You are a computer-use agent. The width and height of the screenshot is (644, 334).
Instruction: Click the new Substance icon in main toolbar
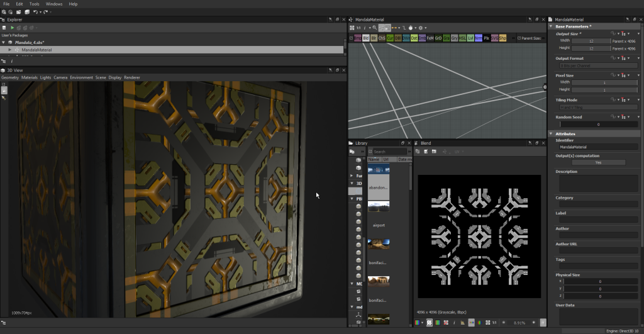tap(4, 12)
